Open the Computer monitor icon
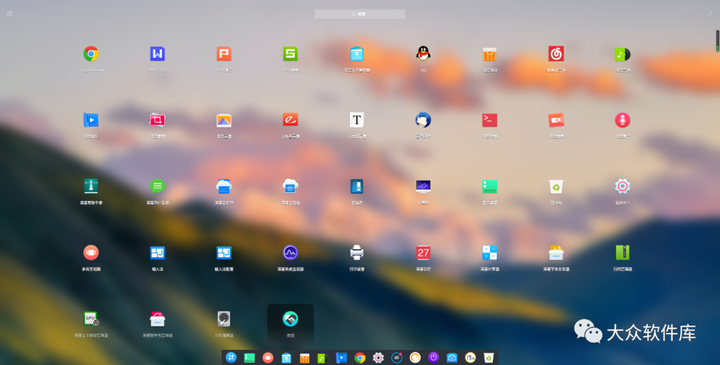This screenshot has height=365, width=720. pos(423,186)
